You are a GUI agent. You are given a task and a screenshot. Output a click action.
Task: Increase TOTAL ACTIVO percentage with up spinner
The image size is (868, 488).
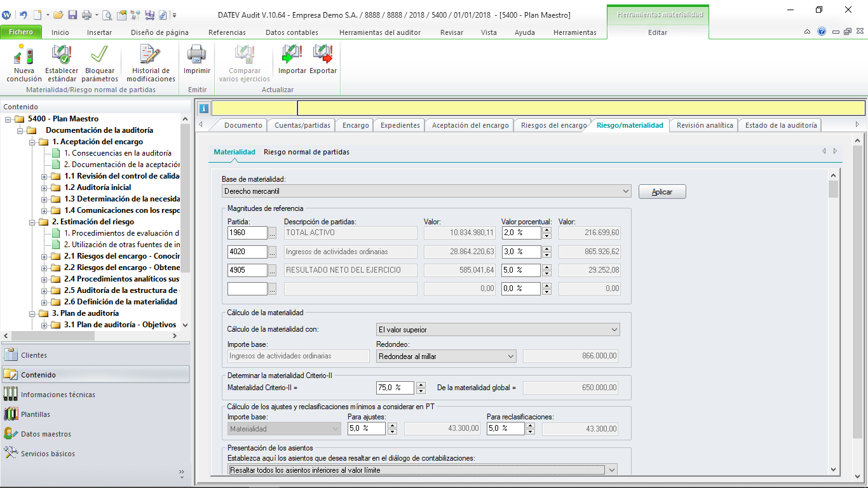click(x=546, y=230)
